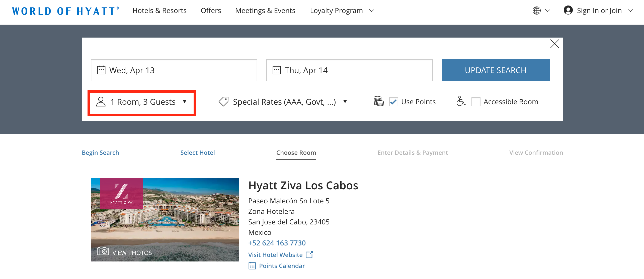Image resolution: width=644 pixels, height=279 pixels.
Task: Click the Hyatt Ziva Los Cabos aerial photo
Action: [165, 220]
